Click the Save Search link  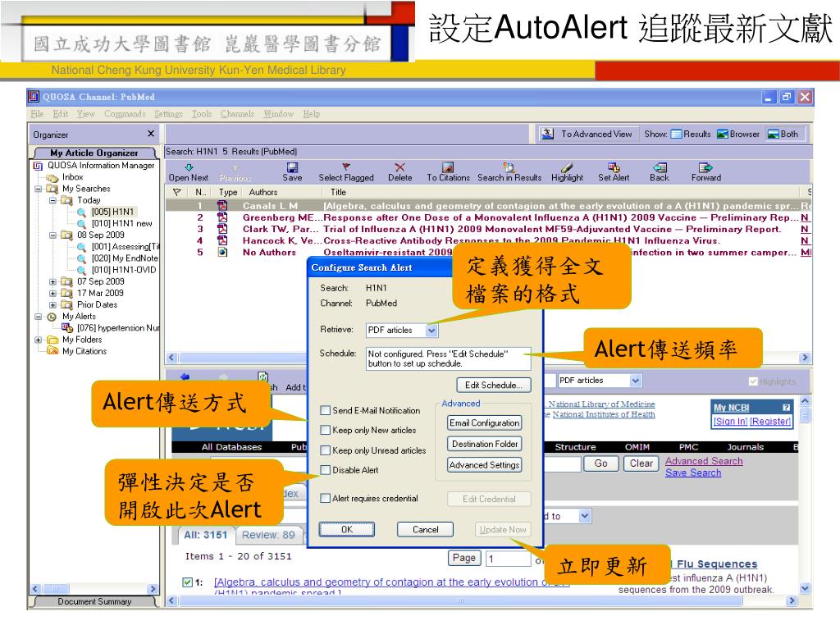[x=693, y=473]
